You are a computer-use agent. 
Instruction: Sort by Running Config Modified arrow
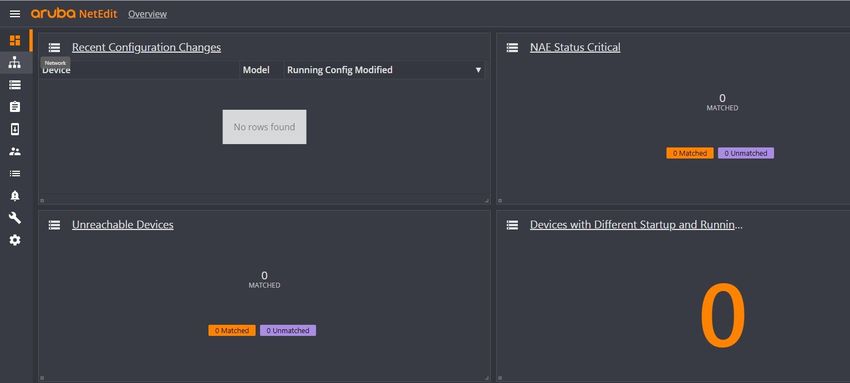[x=478, y=70]
